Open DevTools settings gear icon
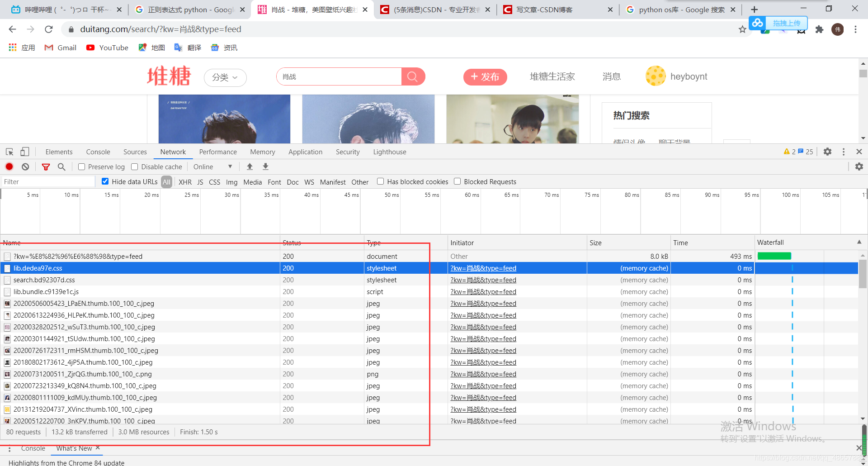The height and width of the screenshot is (466, 868). (827, 152)
